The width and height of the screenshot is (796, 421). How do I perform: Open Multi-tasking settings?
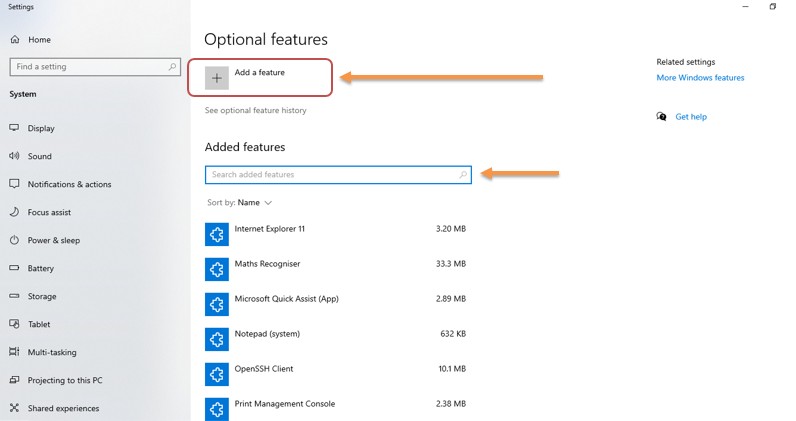pyautogui.click(x=52, y=352)
